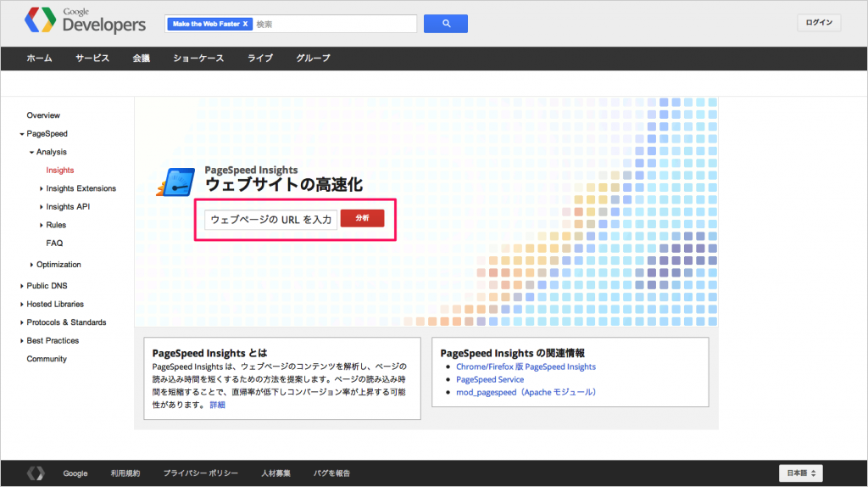Click the ウェブサイトの高速化 heading
The height and width of the screenshot is (487, 868).
point(284,184)
